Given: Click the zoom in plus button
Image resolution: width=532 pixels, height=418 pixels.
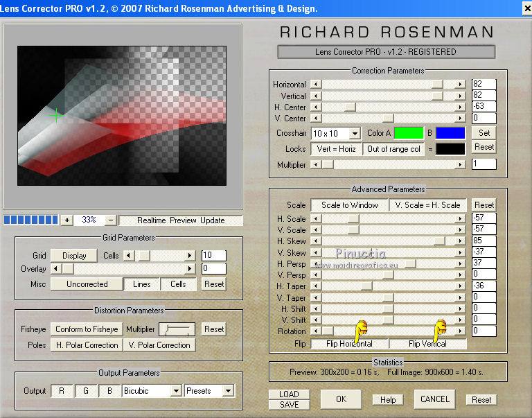Looking at the screenshot, I should click(x=67, y=220).
